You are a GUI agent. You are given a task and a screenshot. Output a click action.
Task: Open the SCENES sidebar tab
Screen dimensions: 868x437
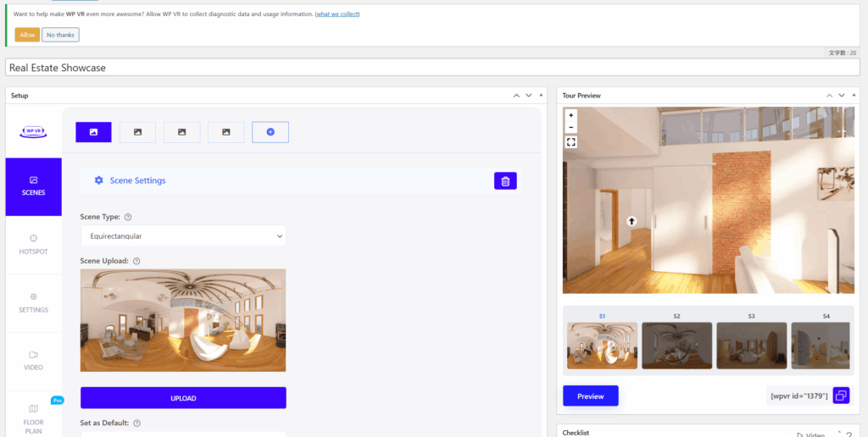[x=34, y=186]
